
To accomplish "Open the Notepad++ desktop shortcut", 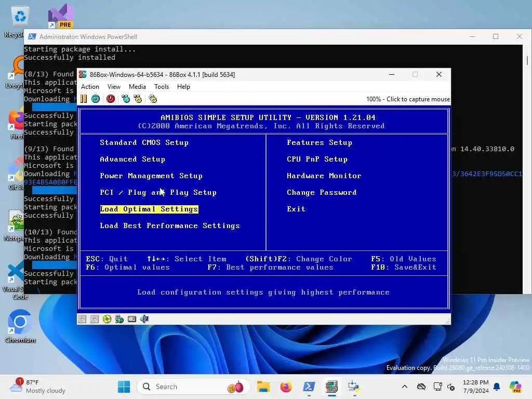I will tap(14, 225).
